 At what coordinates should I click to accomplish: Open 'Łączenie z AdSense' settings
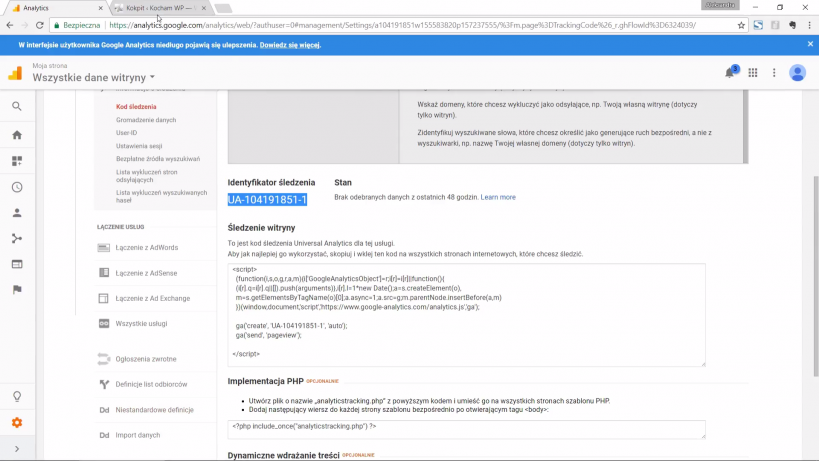(x=146, y=273)
